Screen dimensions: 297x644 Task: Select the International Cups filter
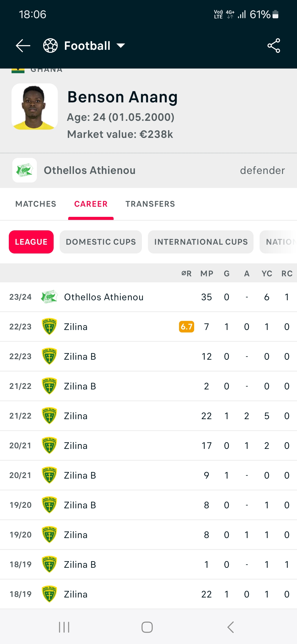tap(201, 242)
